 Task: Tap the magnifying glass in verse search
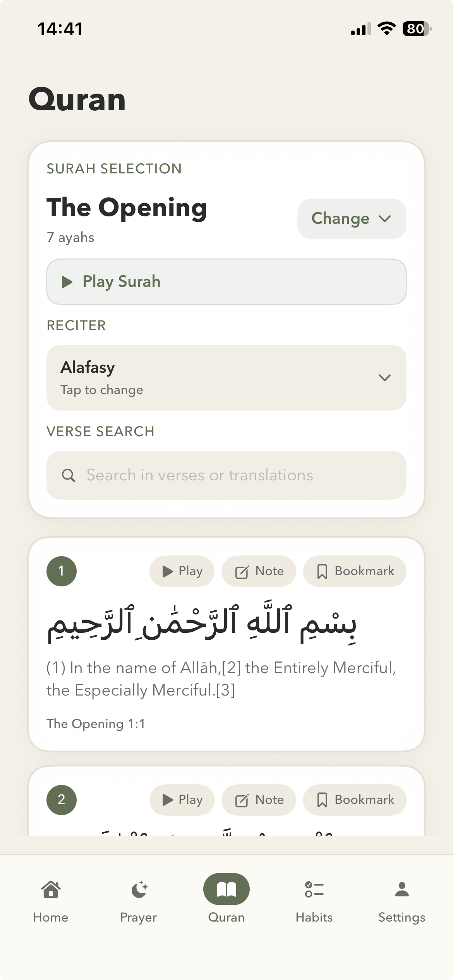(69, 475)
